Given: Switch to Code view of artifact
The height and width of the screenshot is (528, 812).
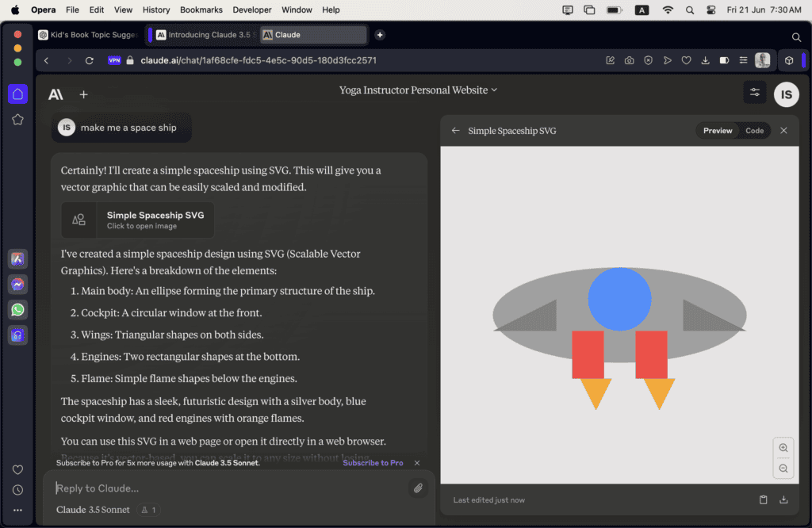Looking at the screenshot, I should point(754,131).
